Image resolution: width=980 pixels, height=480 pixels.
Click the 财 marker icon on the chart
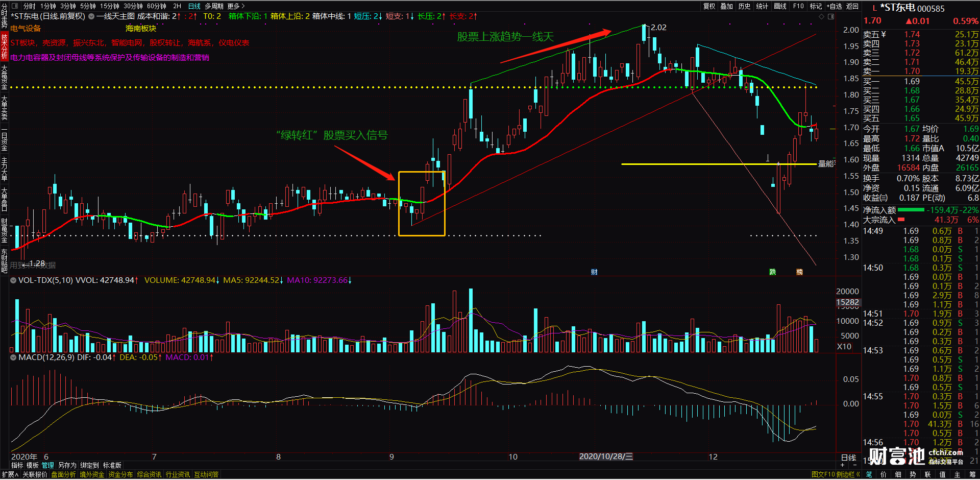pyautogui.click(x=594, y=272)
